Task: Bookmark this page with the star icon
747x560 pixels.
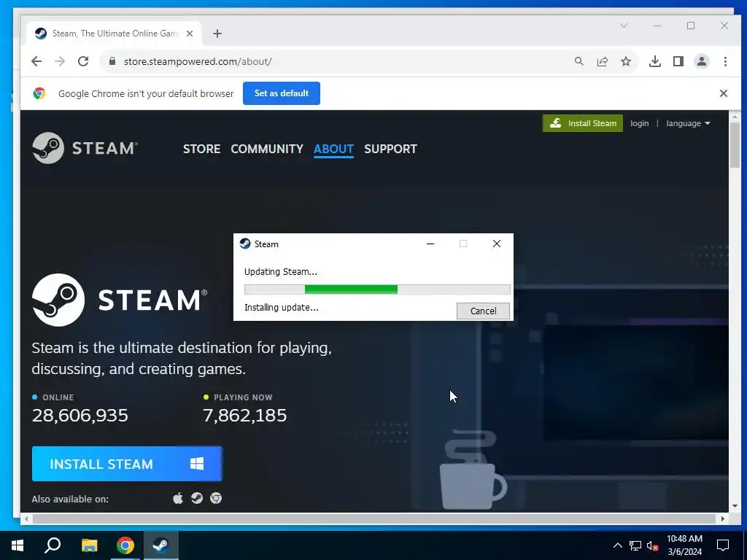Action: click(x=626, y=61)
